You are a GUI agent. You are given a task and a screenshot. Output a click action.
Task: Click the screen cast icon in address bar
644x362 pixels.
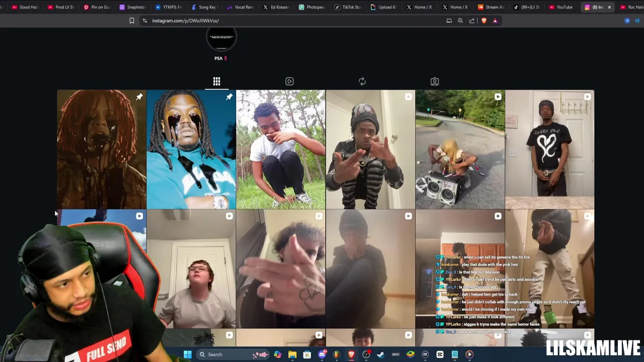tap(449, 21)
